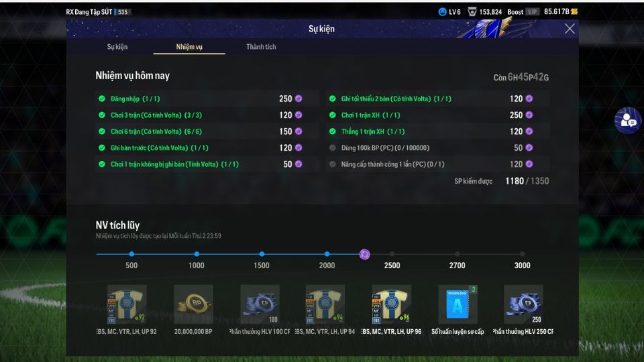
Task: Click the HLV 250 CP reward icon
Action: pyautogui.click(x=523, y=304)
